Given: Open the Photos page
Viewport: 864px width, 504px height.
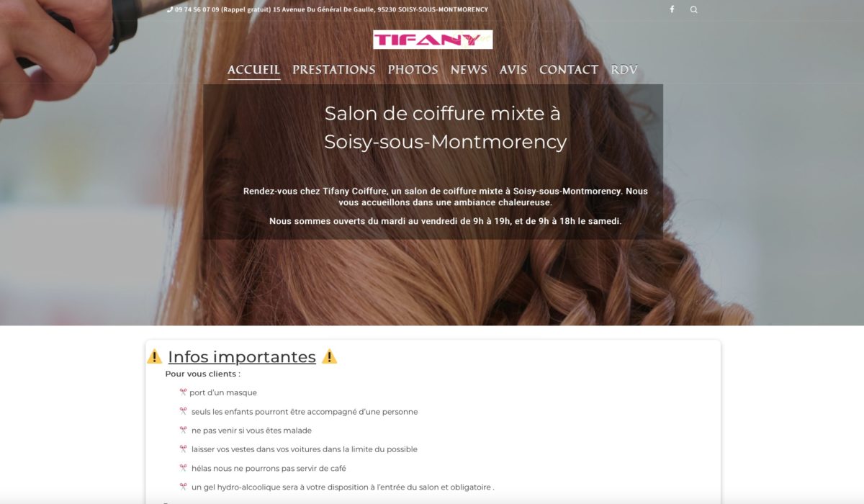Looking at the screenshot, I should tap(413, 70).
